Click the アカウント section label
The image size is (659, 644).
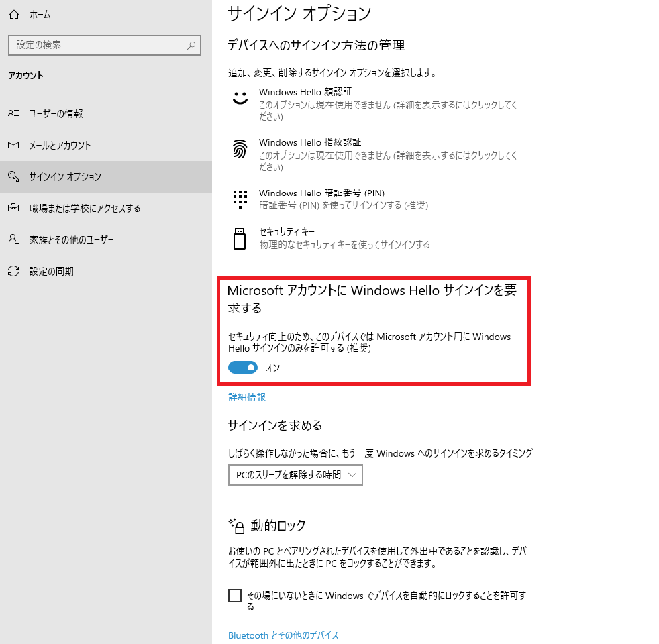[26, 76]
